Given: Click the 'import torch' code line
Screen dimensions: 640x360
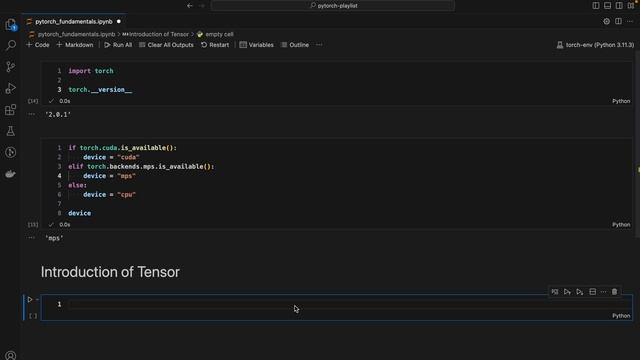Looking at the screenshot, I should point(91,71).
